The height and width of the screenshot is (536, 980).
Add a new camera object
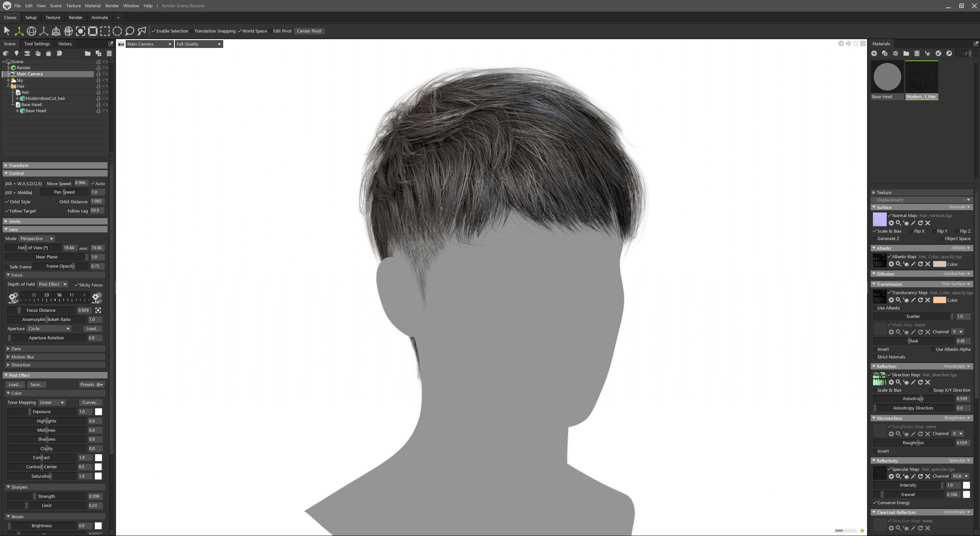[x=27, y=54]
